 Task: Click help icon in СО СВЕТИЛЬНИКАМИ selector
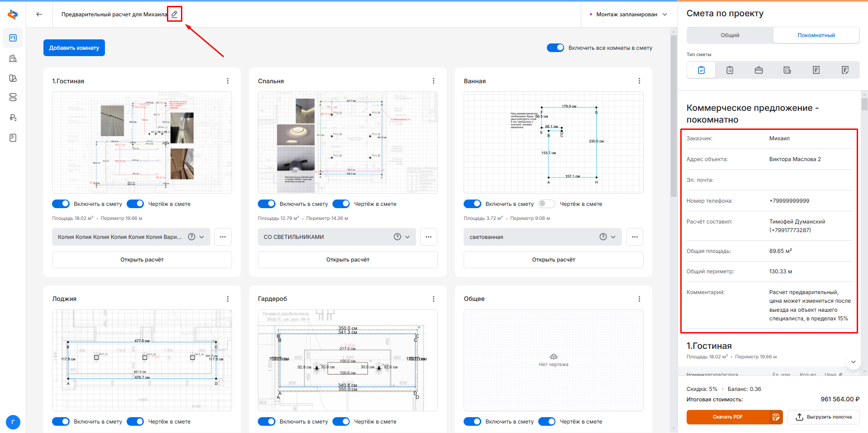(x=397, y=237)
